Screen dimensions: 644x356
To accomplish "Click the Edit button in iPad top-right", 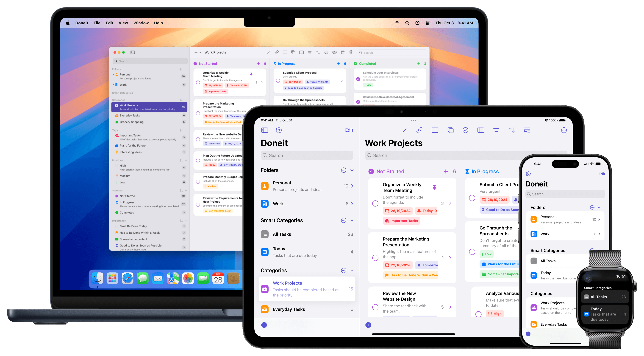I will (x=349, y=130).
